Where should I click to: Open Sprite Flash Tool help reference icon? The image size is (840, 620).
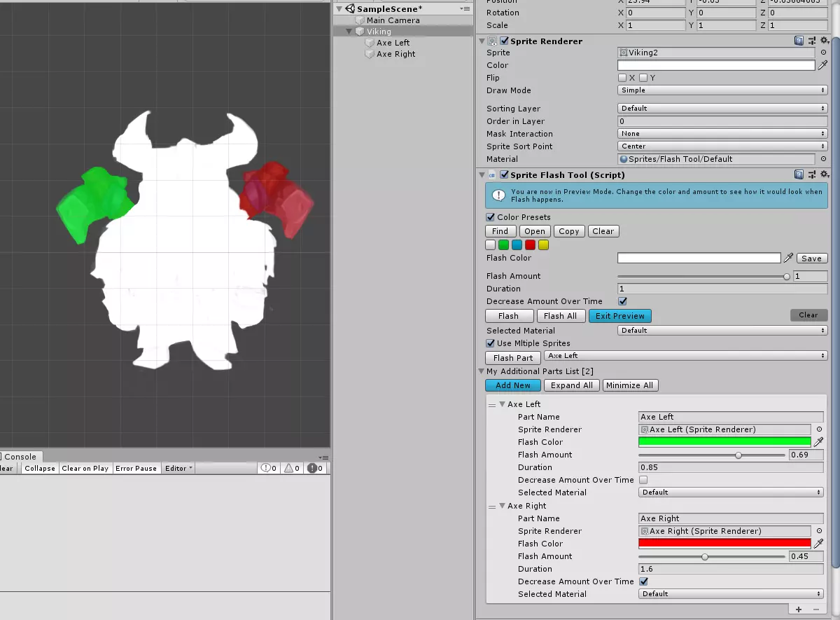tap(799, 175)
